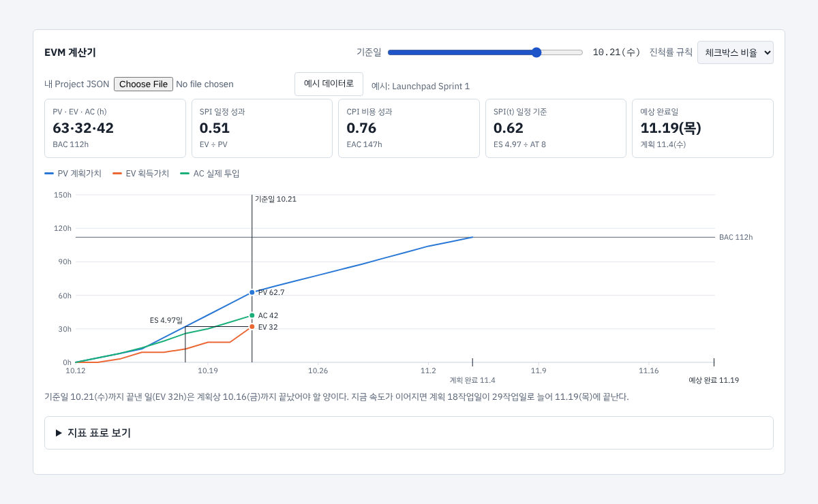
Task: Click the EV ÷ PV formula subtext
Action: click(213, 144)
